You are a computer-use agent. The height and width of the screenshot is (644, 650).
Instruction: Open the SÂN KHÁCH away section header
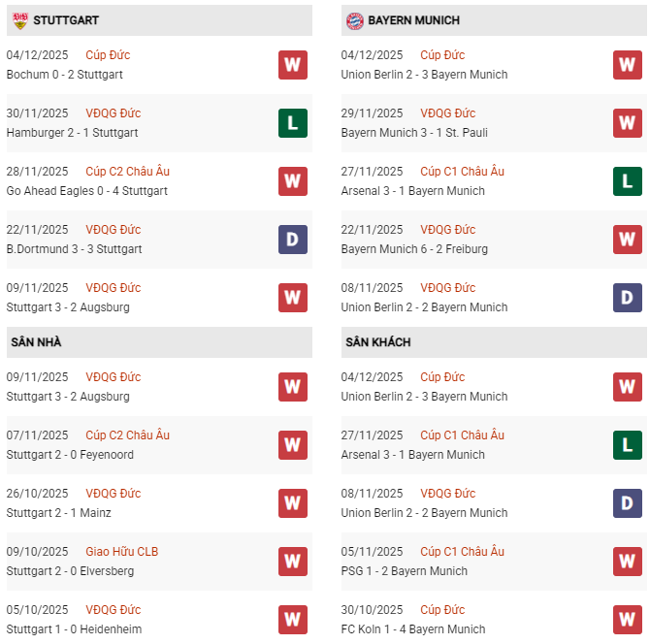[376, 342]
